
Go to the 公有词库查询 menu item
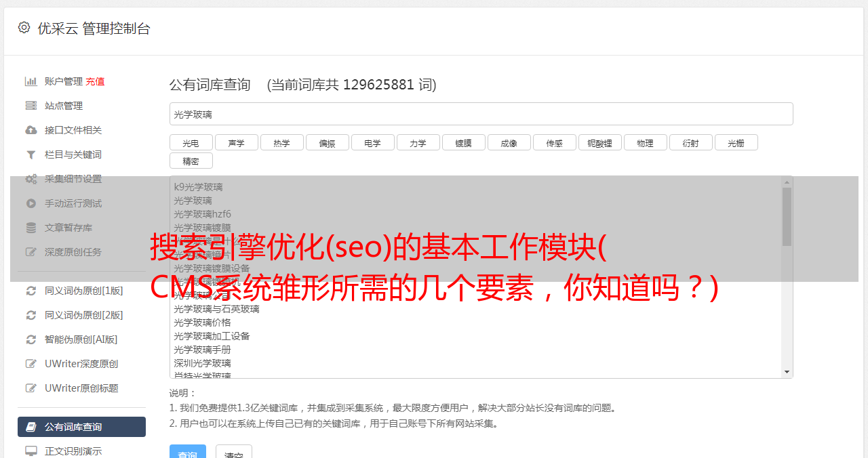pos(81,427)
